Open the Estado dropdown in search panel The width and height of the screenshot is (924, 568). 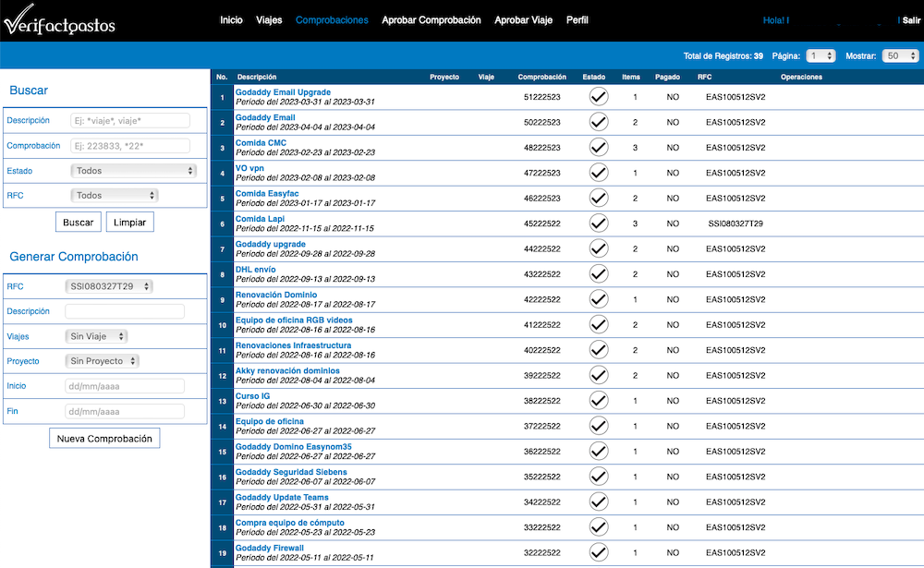[x=133, y=171]
